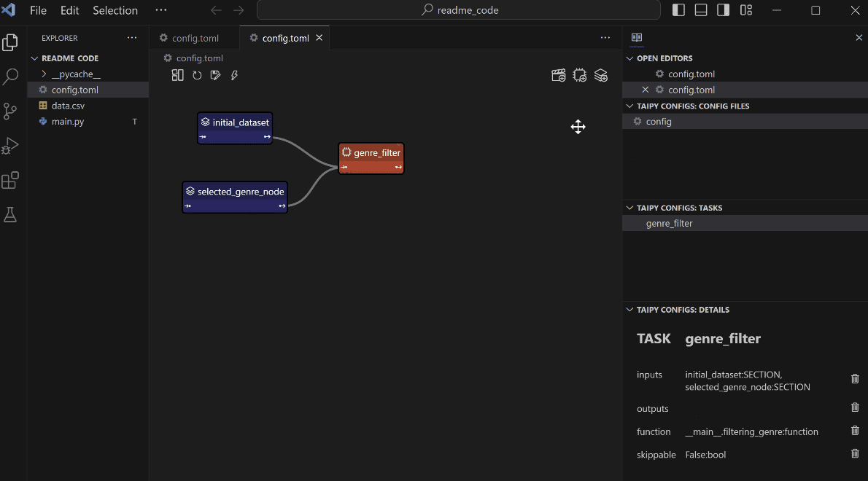Click initial_dataset node output port

268,136
